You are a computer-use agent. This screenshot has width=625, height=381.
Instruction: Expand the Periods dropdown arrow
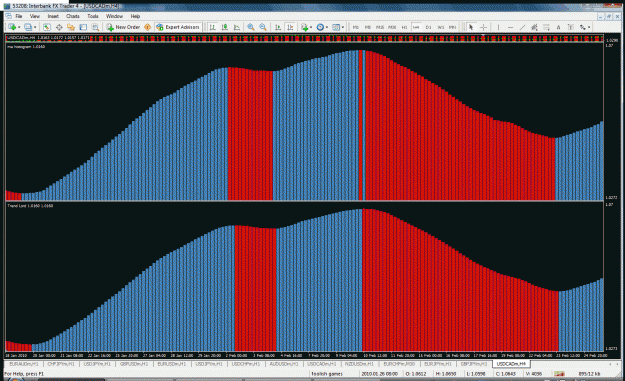[x=327, y=27]
